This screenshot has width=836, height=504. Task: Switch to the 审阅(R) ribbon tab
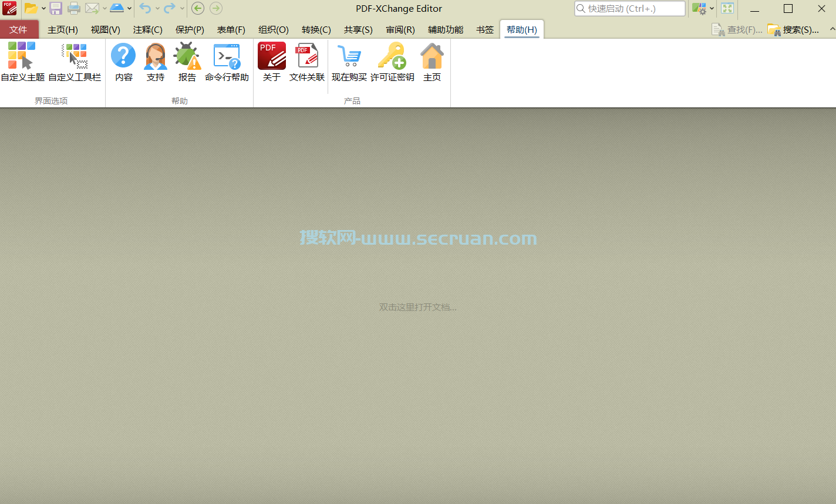click(x=400, y=30)
